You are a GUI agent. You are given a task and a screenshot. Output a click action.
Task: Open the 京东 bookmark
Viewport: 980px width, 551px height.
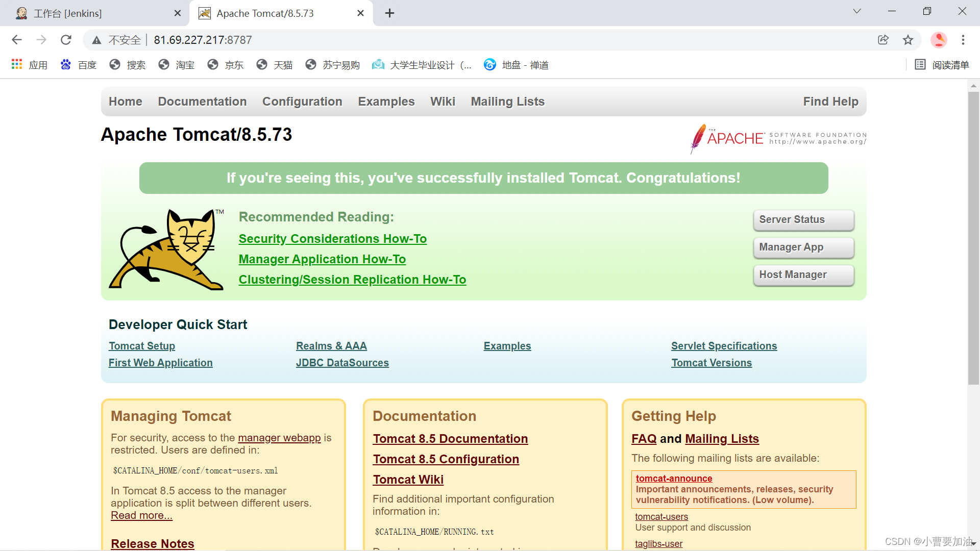[x=226, y=65]
